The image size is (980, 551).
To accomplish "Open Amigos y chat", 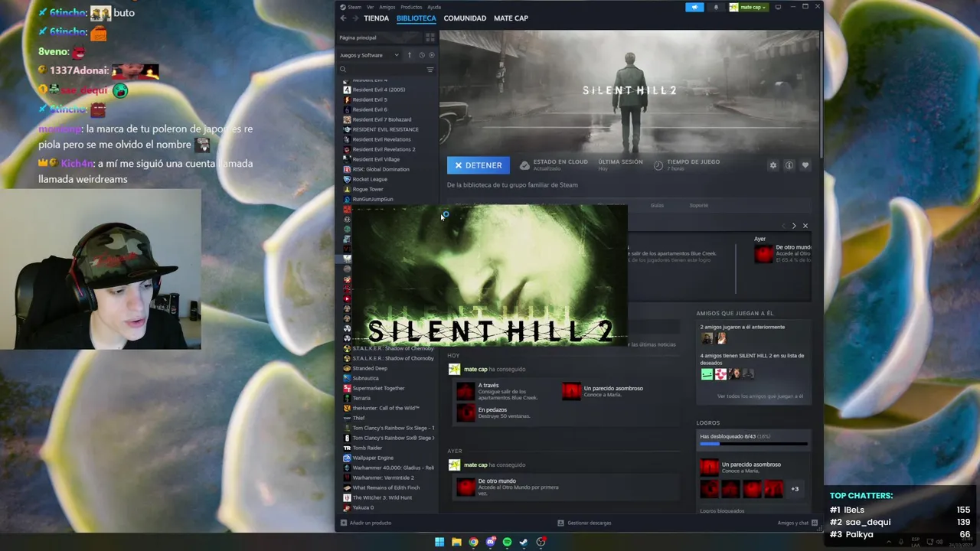I will pyautogui.click(x=797, y=523).
